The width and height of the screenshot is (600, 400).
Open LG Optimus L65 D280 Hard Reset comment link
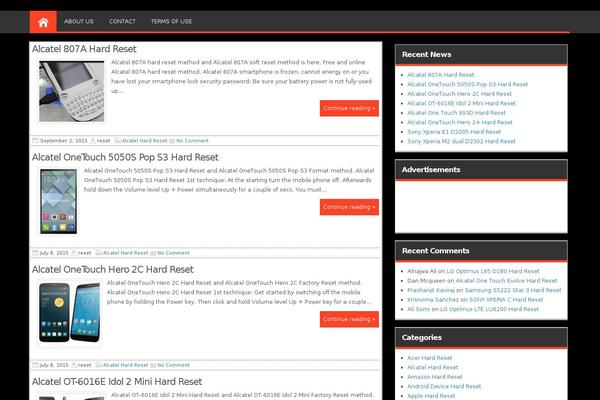(493, 271)
